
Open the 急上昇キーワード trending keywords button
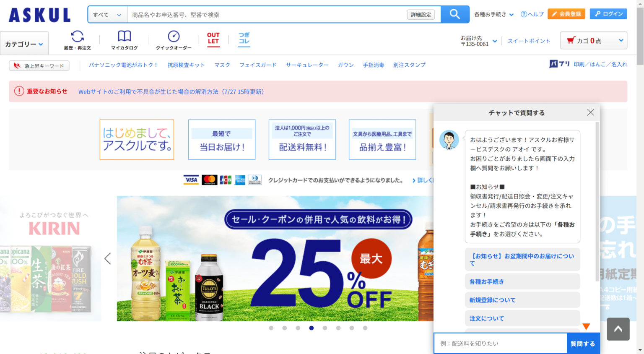(39, 65)
